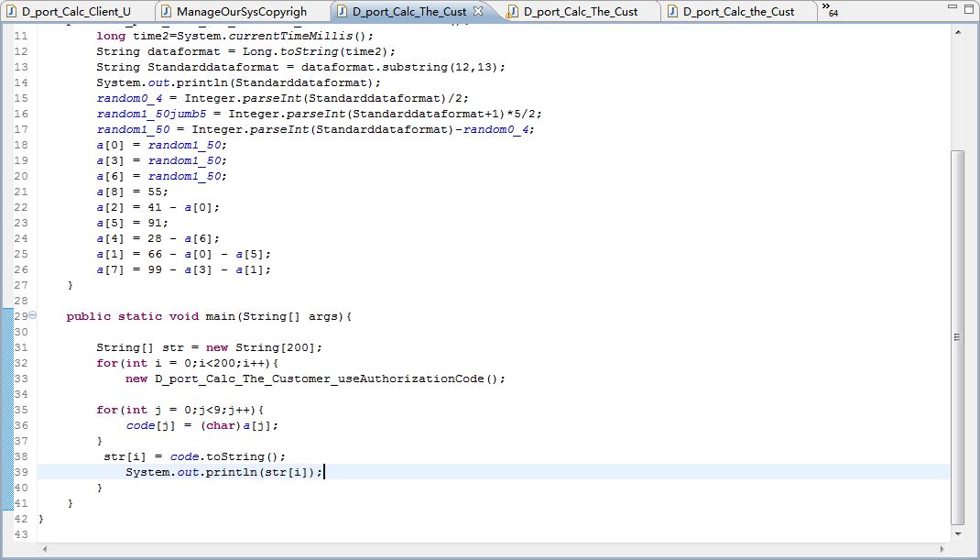Click the number 41 on line 22
Viewport: 980px width, 560px height.
155,208
